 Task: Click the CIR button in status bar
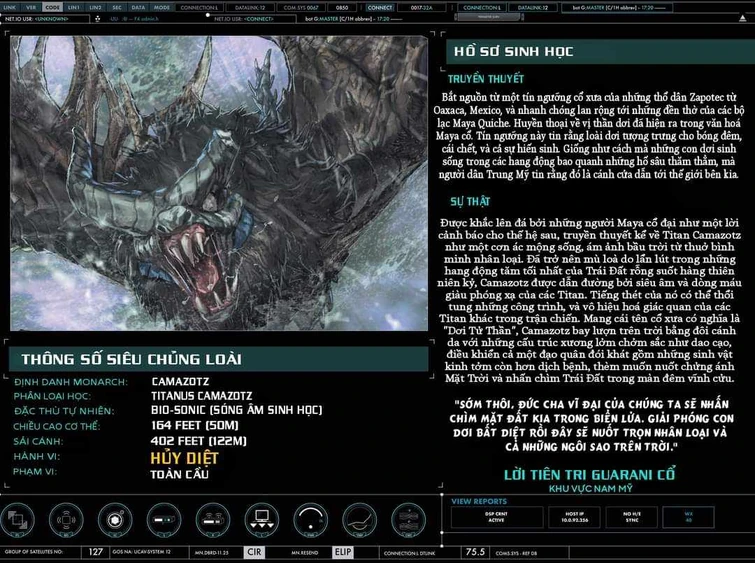[254, 552]
